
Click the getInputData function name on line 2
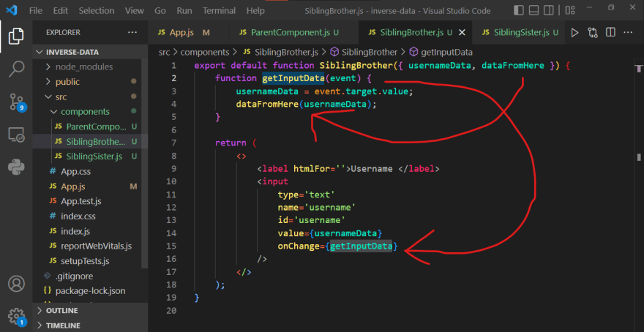293,78
